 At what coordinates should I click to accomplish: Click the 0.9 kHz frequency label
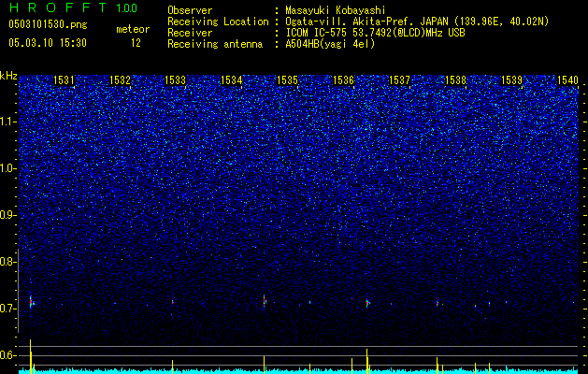8,215
